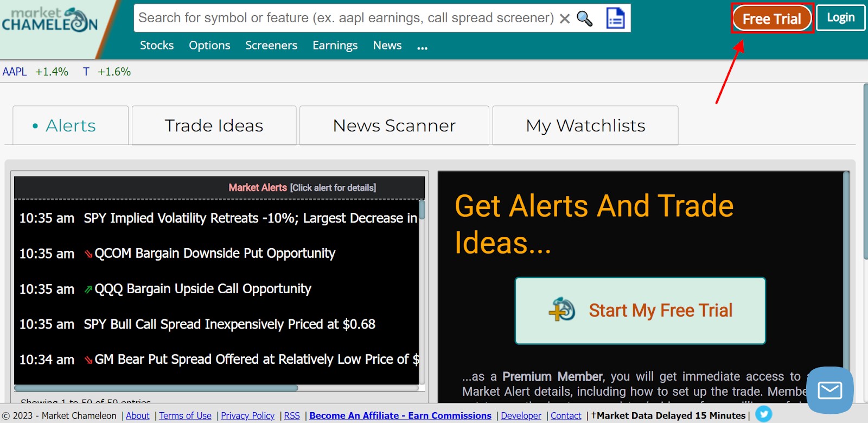Open the three-dots more menu

(423, 47)
